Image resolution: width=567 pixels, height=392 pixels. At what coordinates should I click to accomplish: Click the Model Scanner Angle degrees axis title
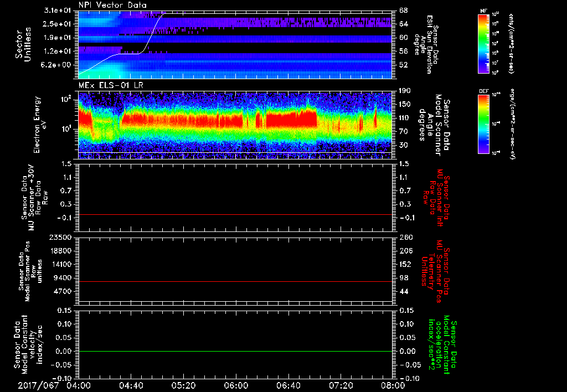coord(435,125)
